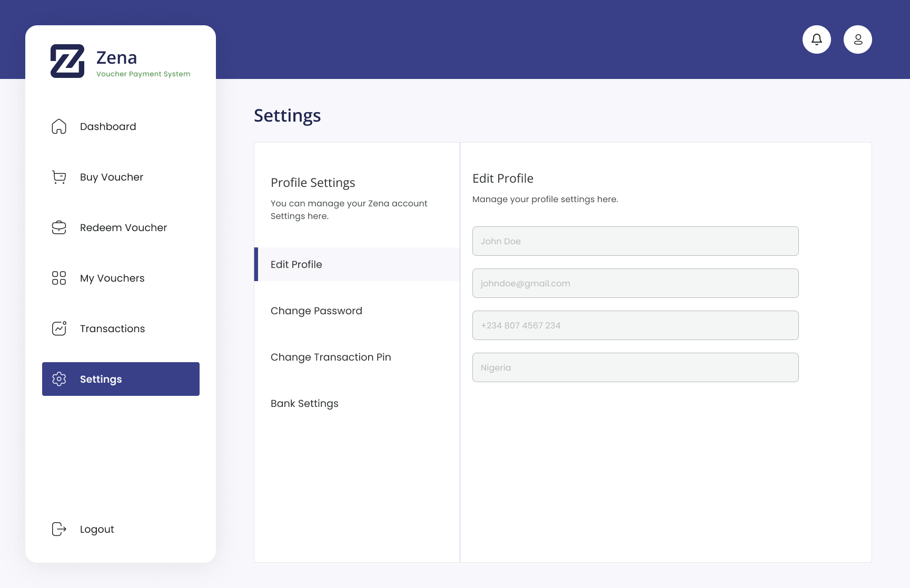
Task: Click the johndoe@gmail.com email field
Action: [x=636, y=283]
